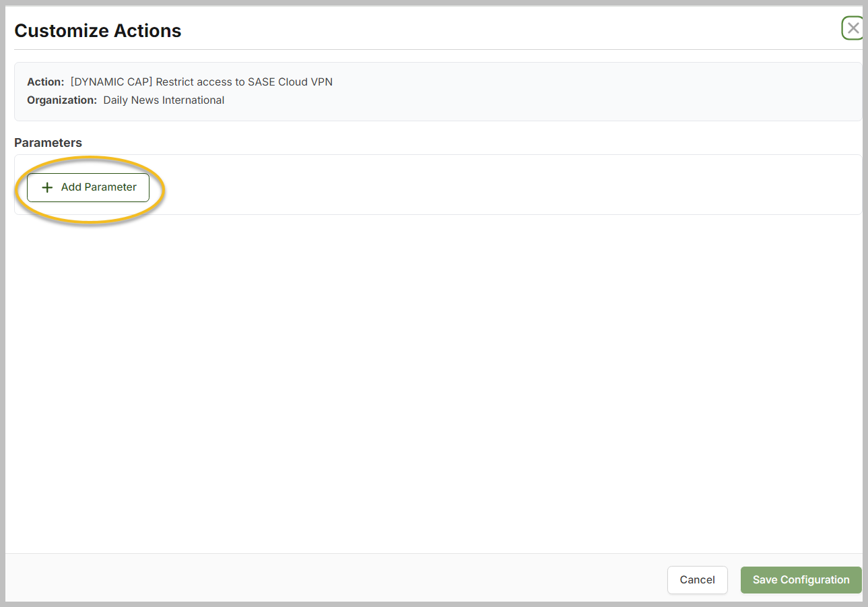The height and width of the screenshot is (607, 868).
Task: Close the Customize Actions dialog
Action: (x=853, y=28)
